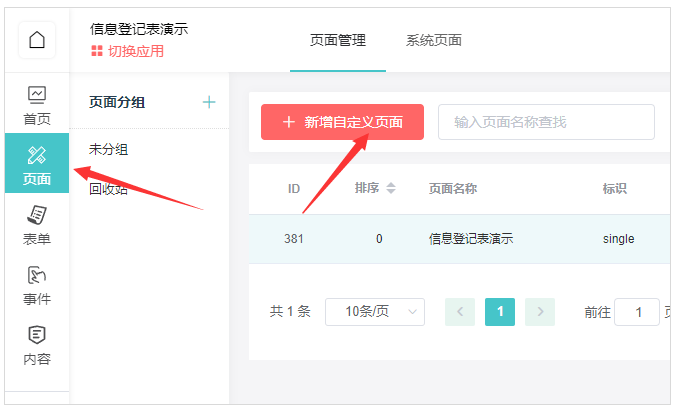This screenshot has width=679, height=407.
Task: Click the 共 1 条 total count text
Action: point(290,312)
